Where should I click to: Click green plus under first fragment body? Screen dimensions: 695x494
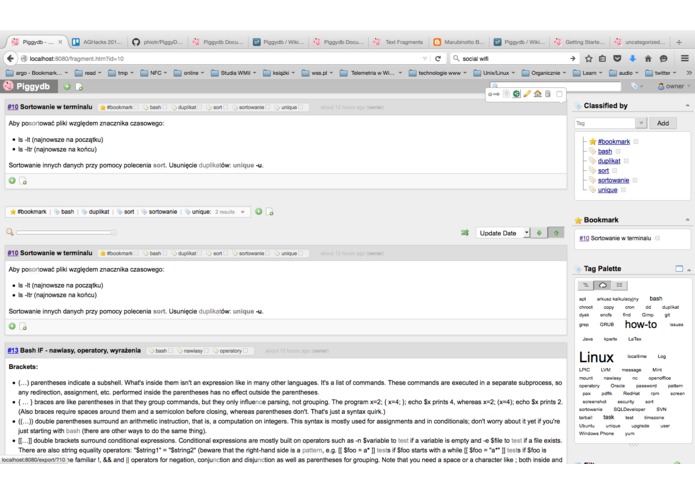coord(12,180)
